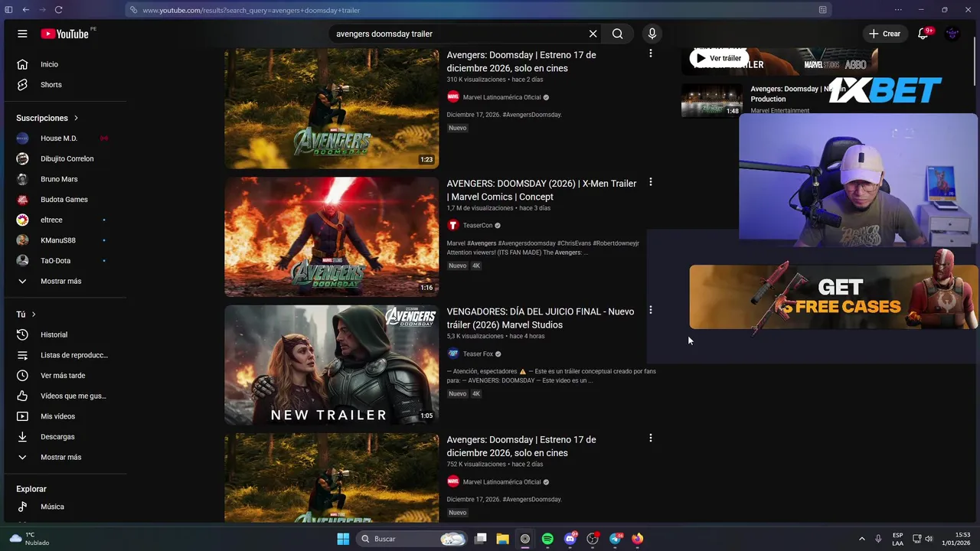
Task: Click the GET FREE CASES banner
Action: (x=834, y=298)
